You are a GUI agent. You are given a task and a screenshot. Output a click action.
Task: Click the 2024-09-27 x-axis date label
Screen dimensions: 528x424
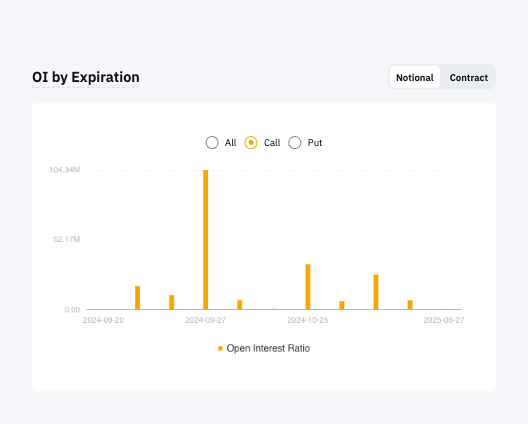[x=205, y=320]
